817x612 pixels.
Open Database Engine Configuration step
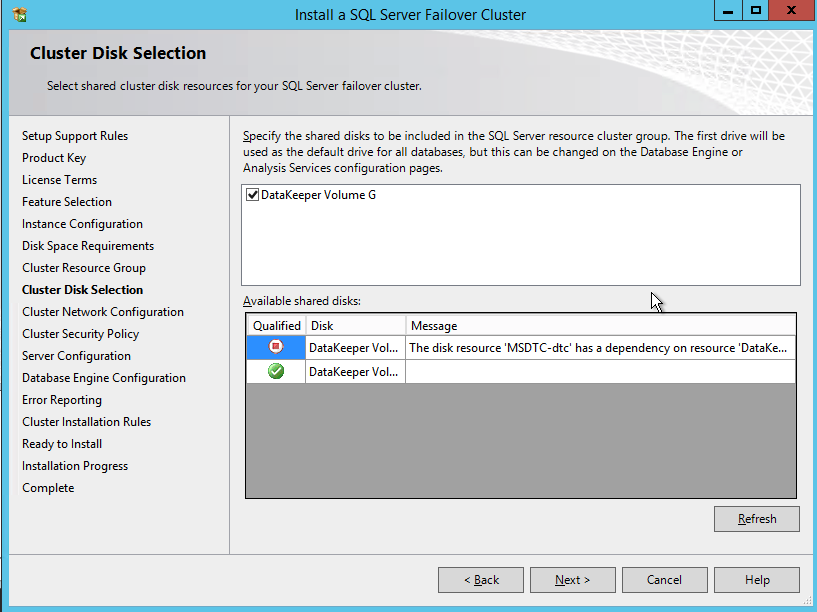coord(104,378)
